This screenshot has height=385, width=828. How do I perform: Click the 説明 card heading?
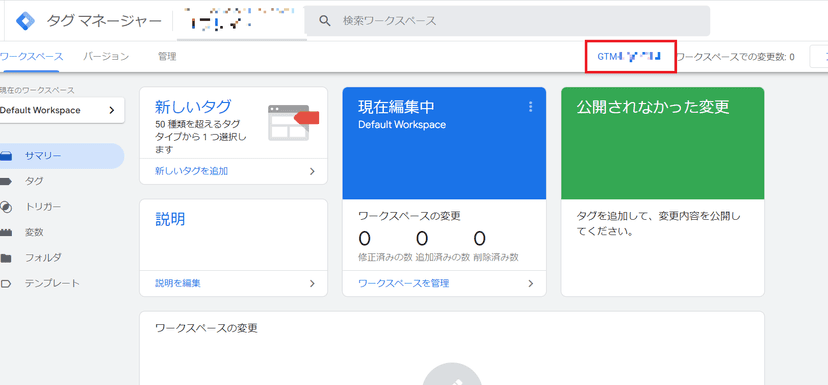pos(170,219)
